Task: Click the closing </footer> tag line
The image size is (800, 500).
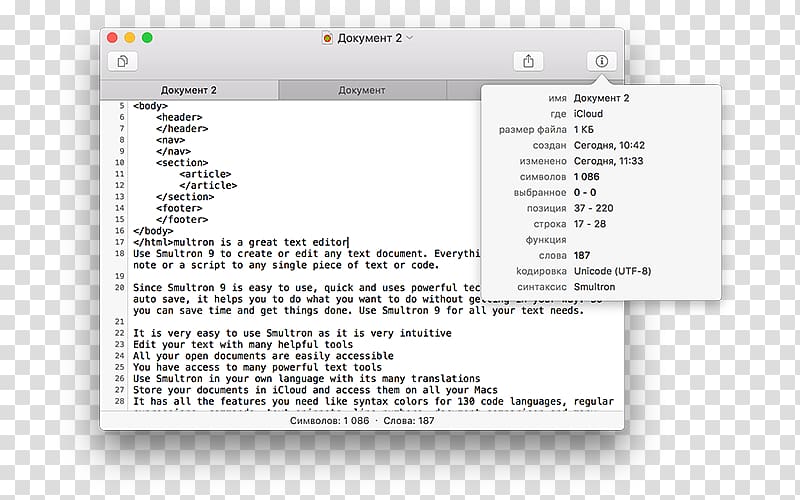Action: 182,220
